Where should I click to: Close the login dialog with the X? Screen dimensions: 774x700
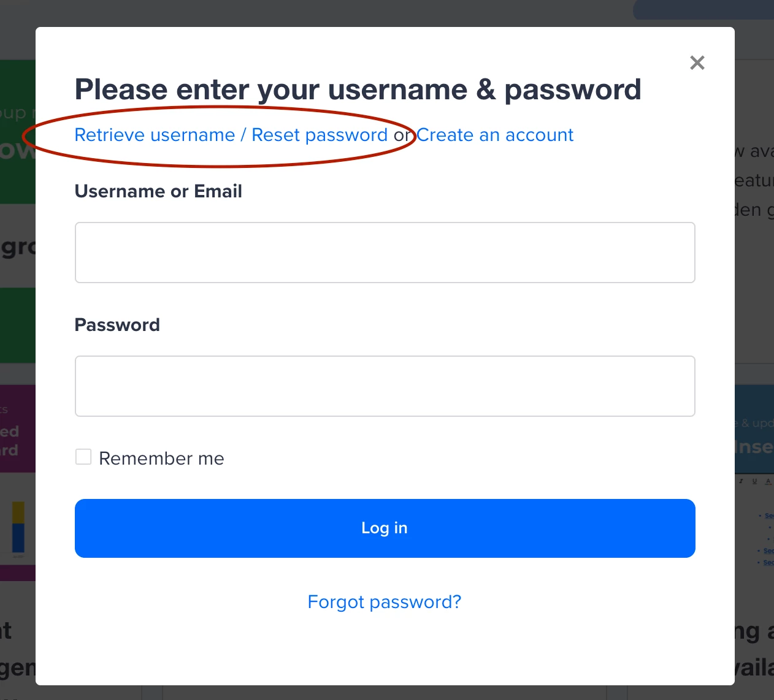point(697,63)
